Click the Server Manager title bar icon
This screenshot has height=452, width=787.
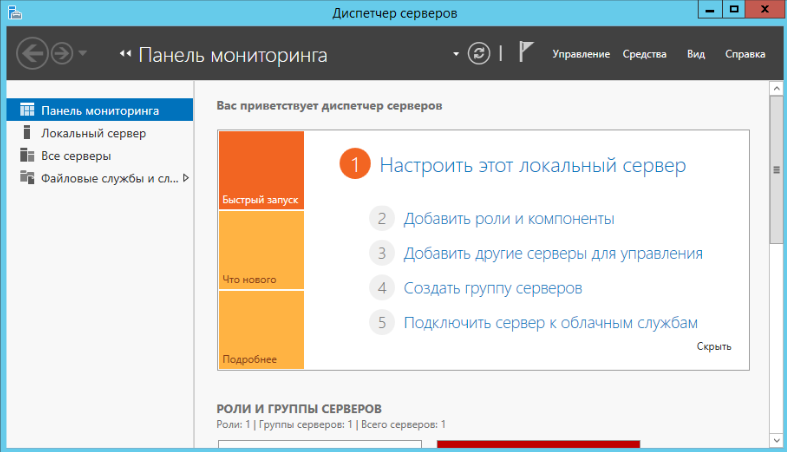tap(15, 12)
